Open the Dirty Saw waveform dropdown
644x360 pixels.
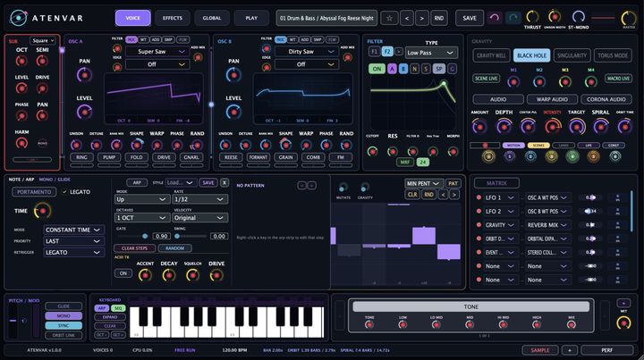point(305,52)
